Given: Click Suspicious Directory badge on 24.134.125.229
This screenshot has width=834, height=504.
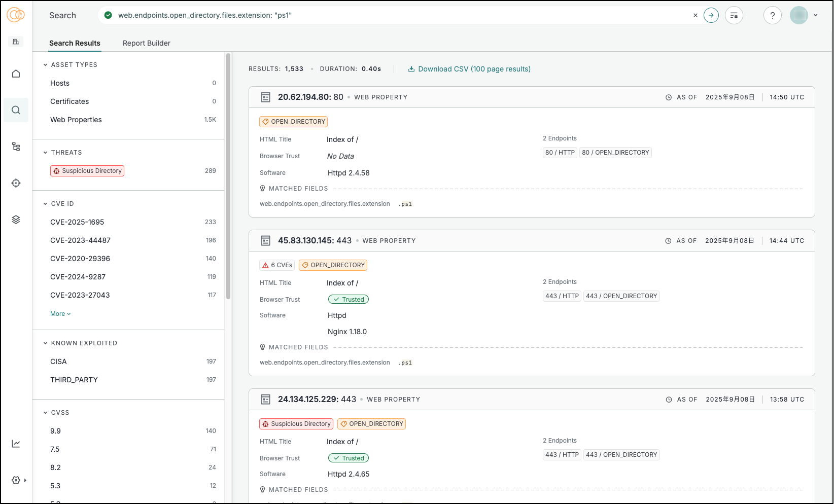Looking at the screenshot, I should (x=296, y=424).
